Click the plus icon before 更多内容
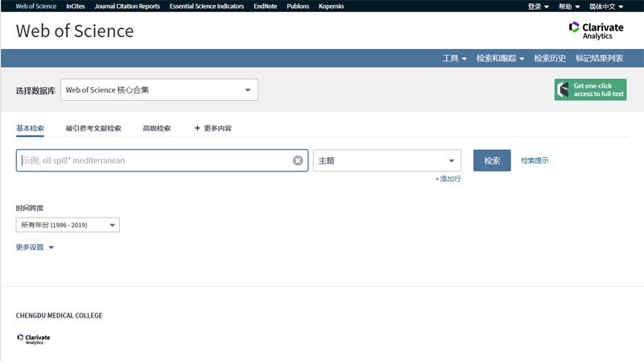Image resolution: width=644 pixels, height=361 pixels. click(x=197, y=128)
